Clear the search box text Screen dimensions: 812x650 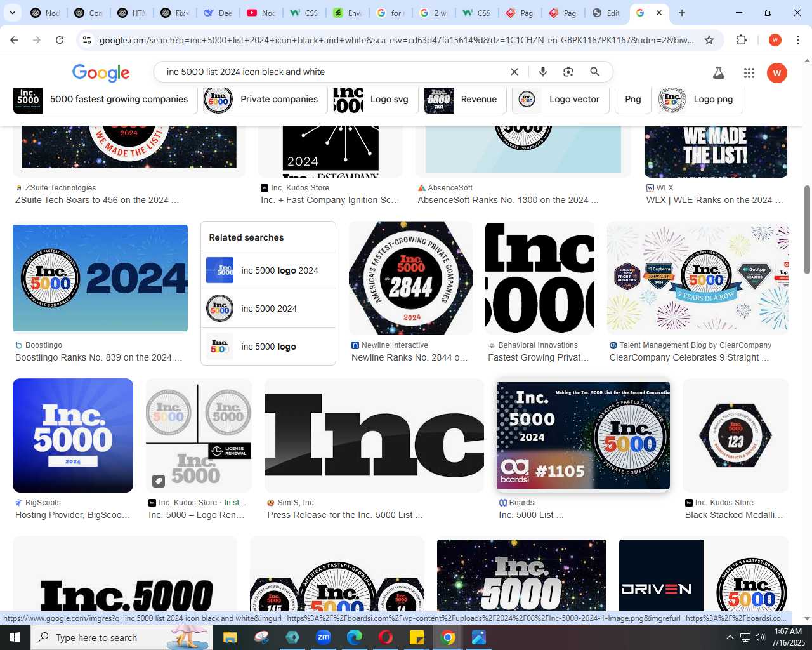514,72
